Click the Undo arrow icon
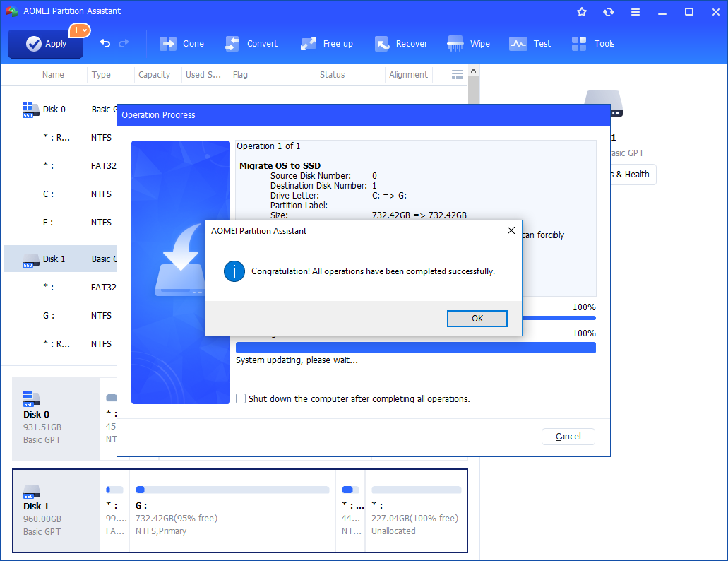 point(105,43)
